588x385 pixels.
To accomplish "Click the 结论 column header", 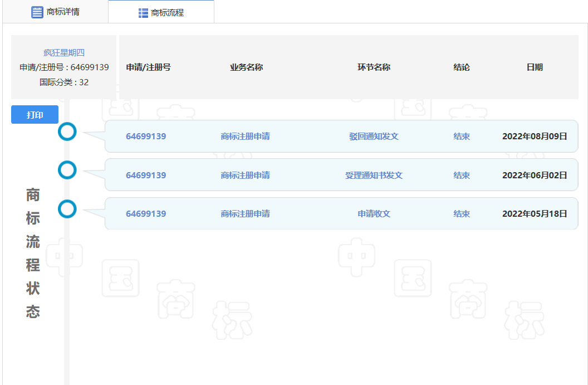I will pyautogui.click(x=461, y=67).
